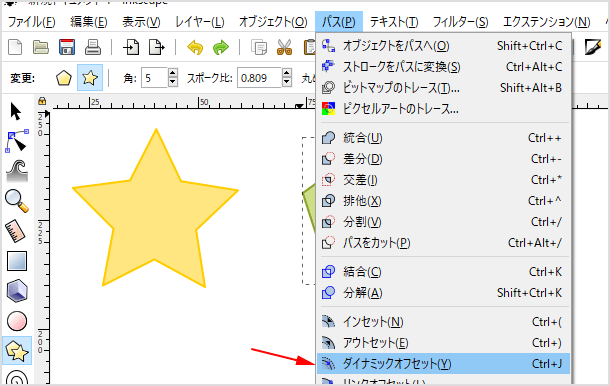
Task: Copy selection with copy icon
Action: [x=259, y=47]
